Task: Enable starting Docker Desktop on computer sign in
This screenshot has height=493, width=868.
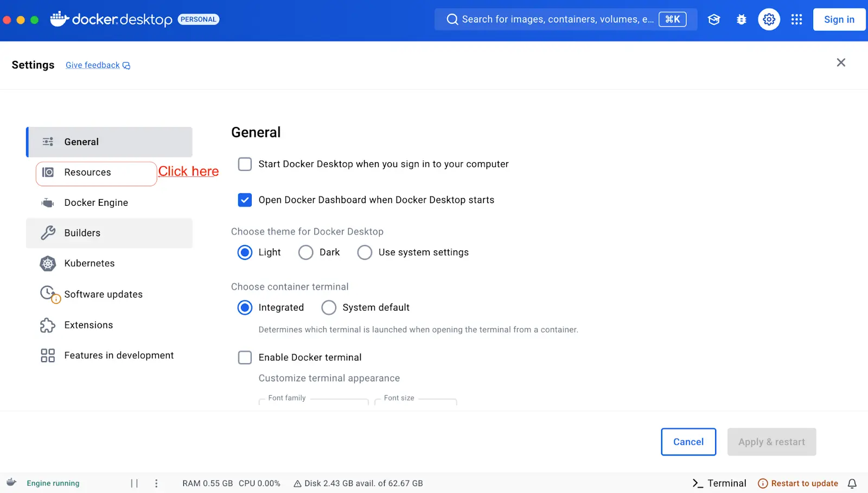Action: (x=245, y=164)
